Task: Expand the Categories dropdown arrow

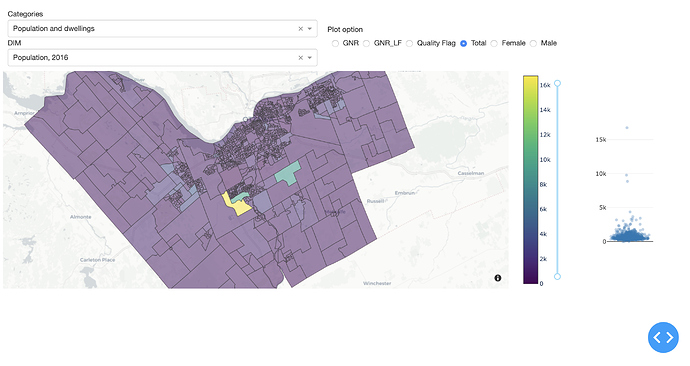Action: (310, 29)
